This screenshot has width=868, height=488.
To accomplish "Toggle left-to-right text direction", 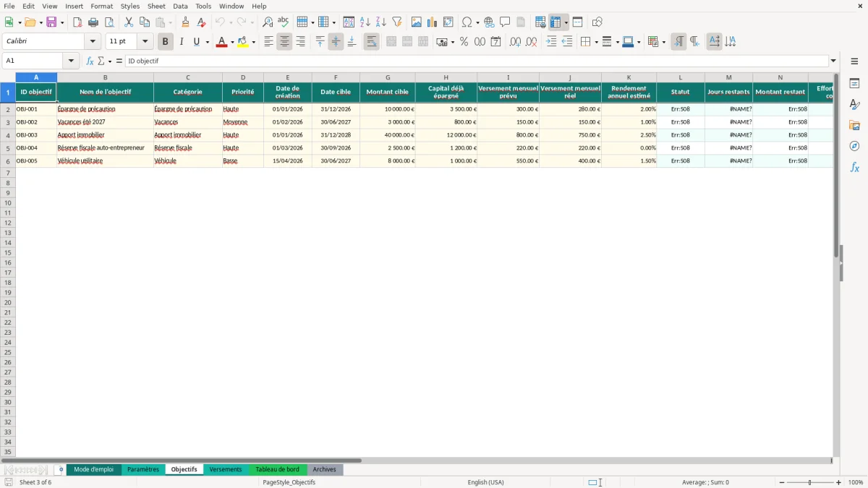I will [x=678, y=42].
